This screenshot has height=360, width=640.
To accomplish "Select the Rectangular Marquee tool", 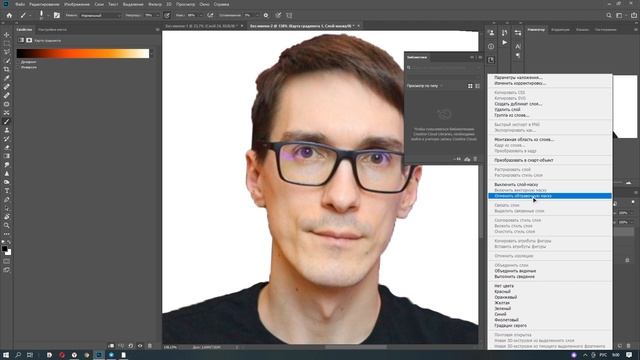I will point(7,43).
